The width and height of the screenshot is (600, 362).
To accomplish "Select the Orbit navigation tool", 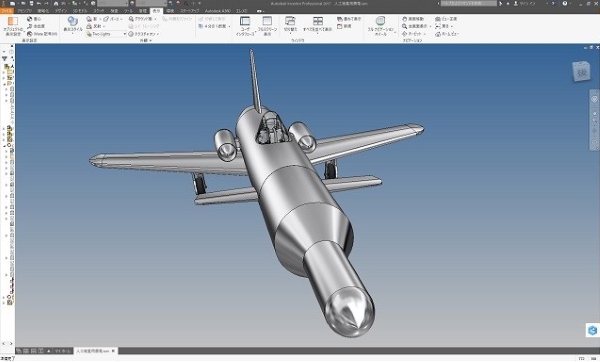I will click(x=413, y=34).
